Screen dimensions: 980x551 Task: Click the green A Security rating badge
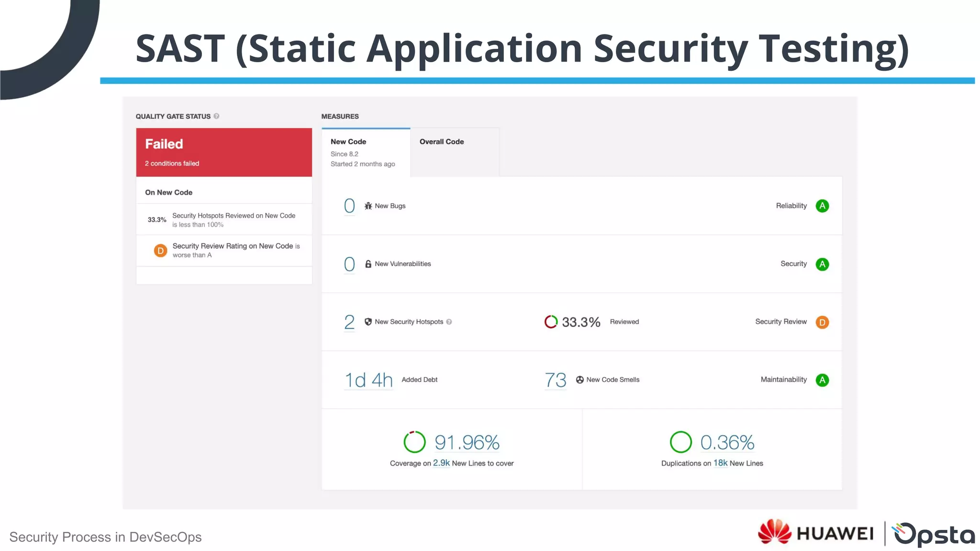pyautogui.click(x=822, y=264)
